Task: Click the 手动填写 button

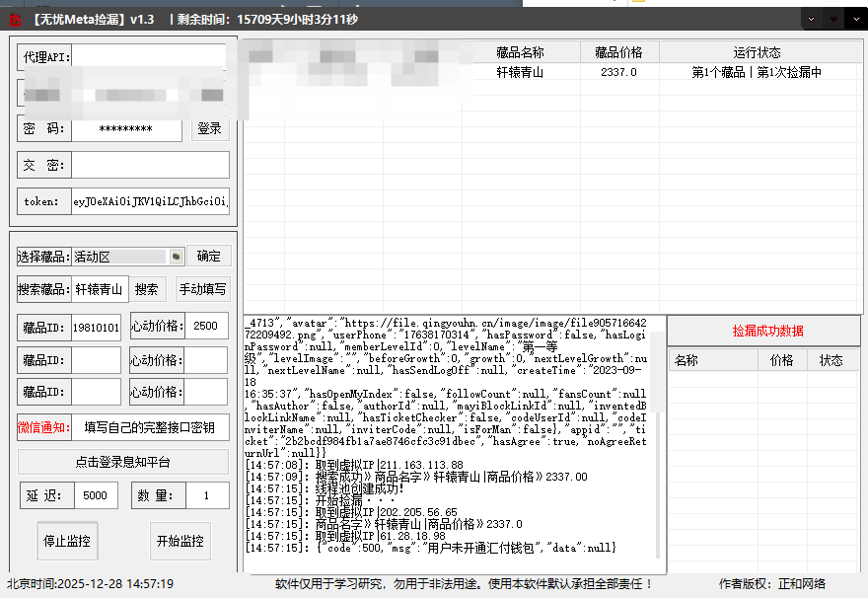Action: (202, 290)
